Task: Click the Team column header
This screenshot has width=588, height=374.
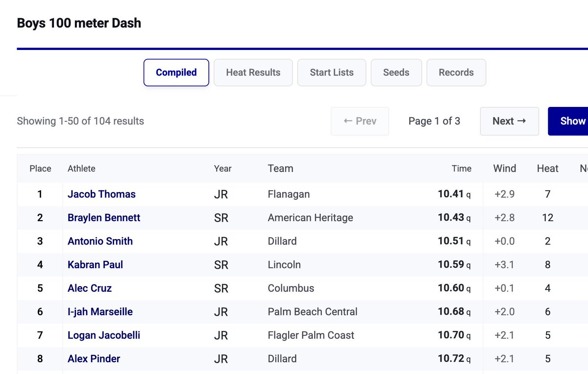Action: [281, 169]
